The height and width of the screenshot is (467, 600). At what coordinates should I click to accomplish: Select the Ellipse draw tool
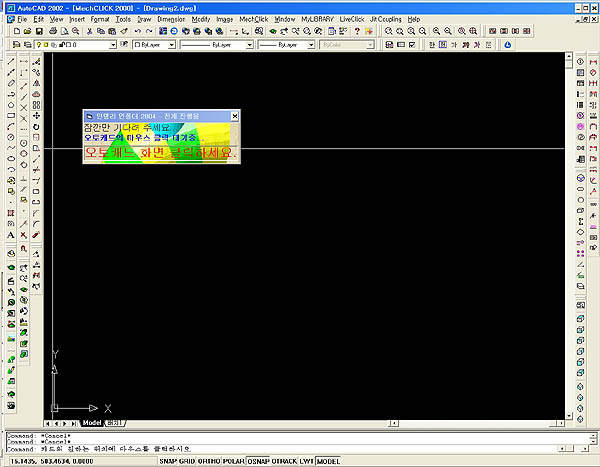tap(11, 158)
